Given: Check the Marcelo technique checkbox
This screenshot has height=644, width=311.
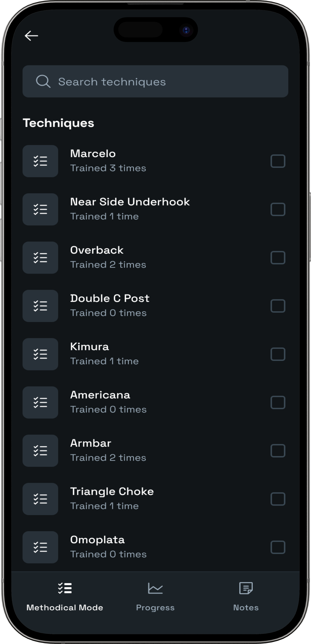Looking at the screenshot, I should [278, 161].
